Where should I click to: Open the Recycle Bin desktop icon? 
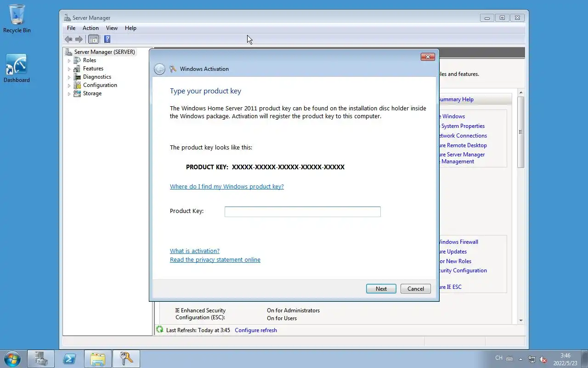(17, 18)
